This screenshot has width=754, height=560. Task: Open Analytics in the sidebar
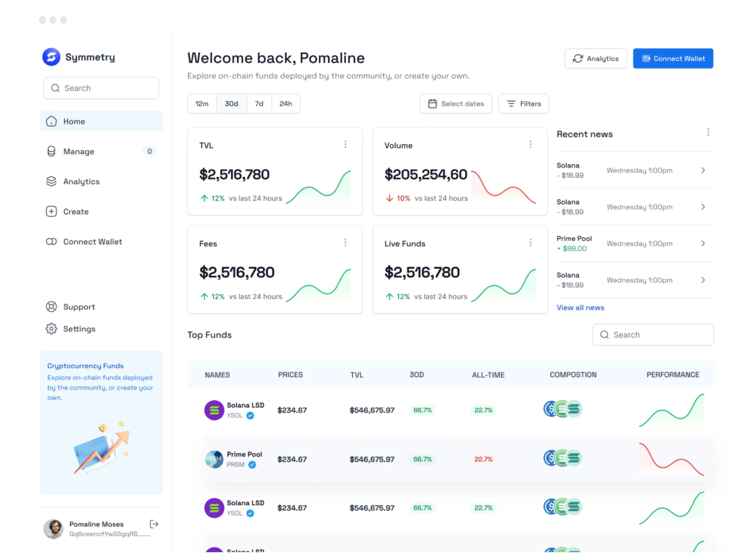coord(101,182)
